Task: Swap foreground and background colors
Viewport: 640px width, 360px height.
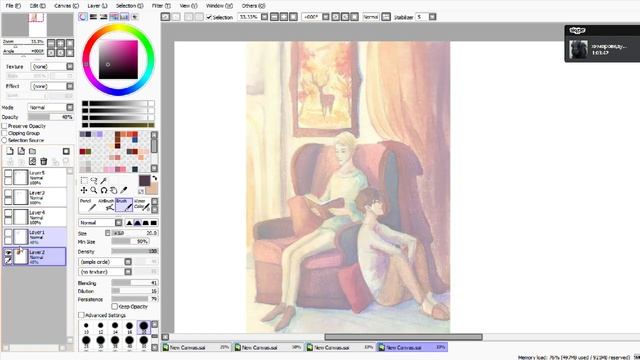Action: 155,178
